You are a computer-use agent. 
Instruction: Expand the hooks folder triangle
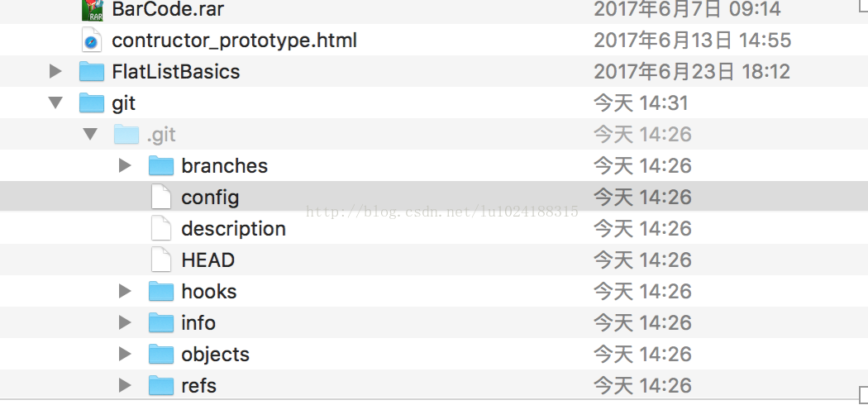(x=125, y=291)
